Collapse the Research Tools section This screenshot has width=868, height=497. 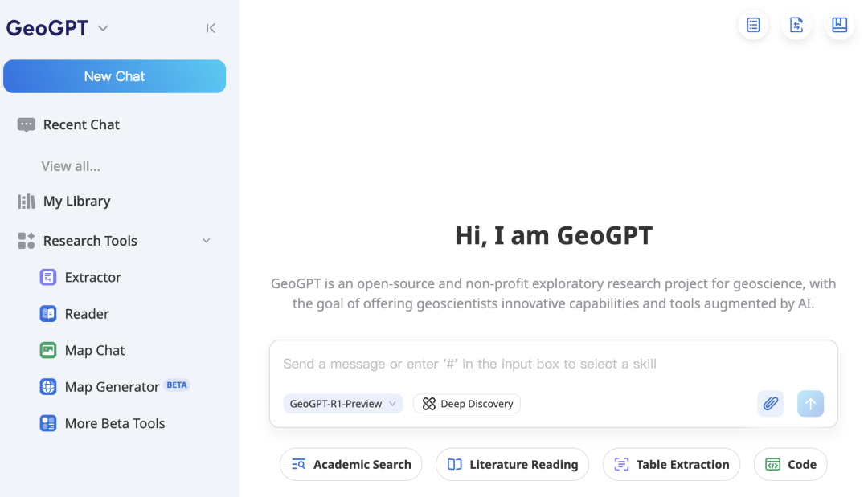206,241
